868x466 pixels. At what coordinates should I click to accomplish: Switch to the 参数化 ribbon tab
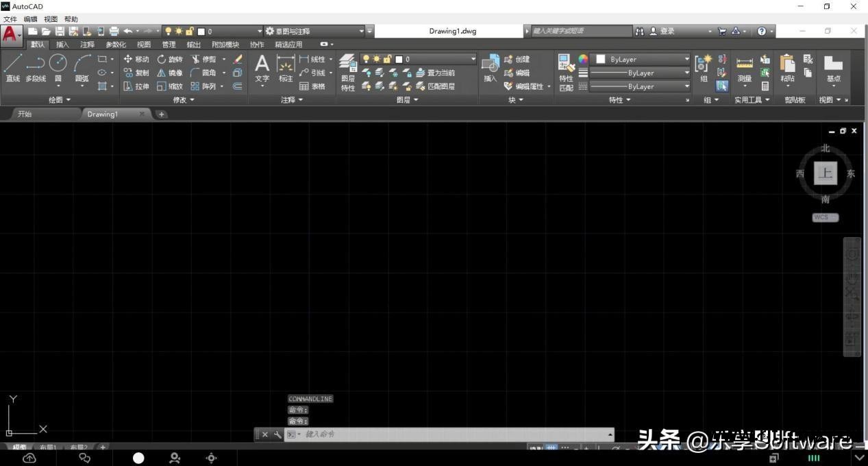(x=116, y=45)
